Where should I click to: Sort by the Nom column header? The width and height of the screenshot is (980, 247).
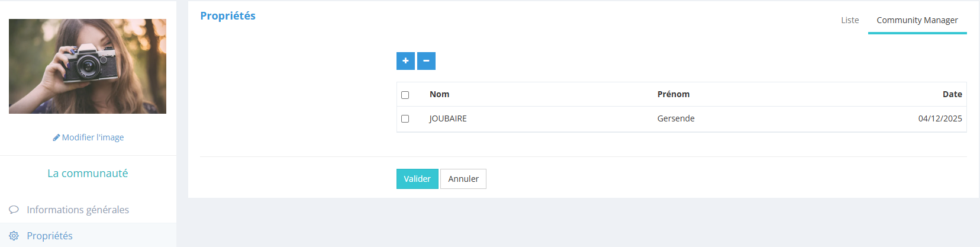439,94
